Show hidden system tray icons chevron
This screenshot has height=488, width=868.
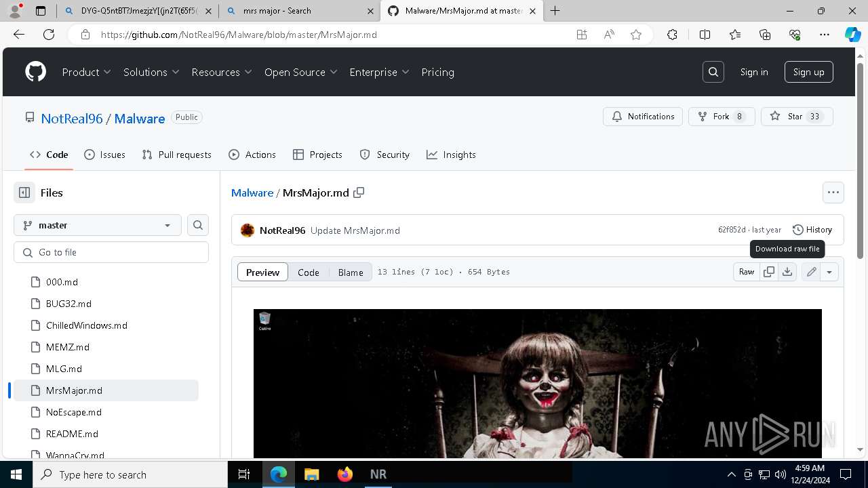click(x=731, y=474)
